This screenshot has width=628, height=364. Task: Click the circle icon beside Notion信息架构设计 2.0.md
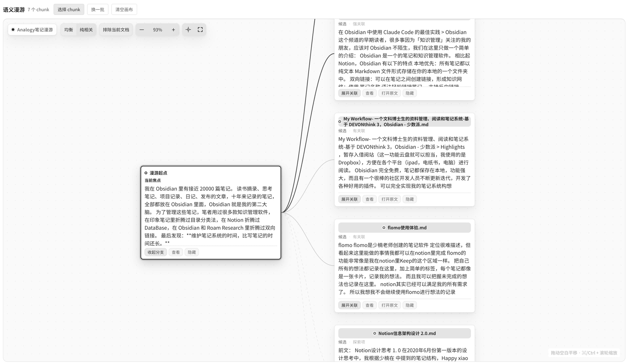click(375, 334)
